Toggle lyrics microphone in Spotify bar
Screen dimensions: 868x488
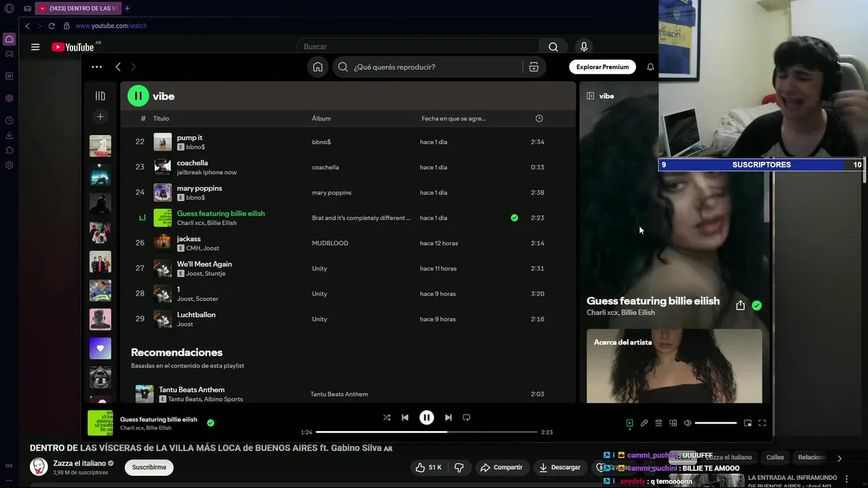click(x=644, y=423)
